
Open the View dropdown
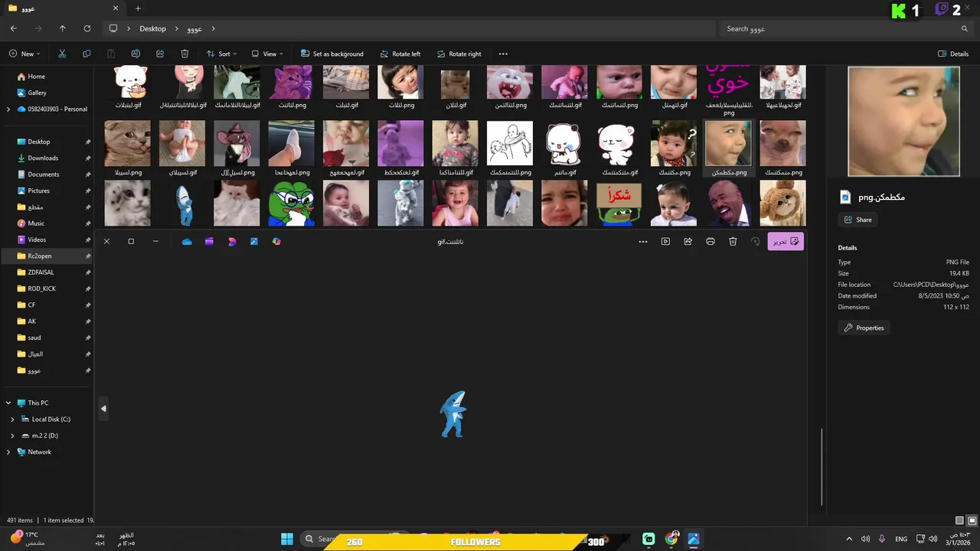tap(267, 54)
